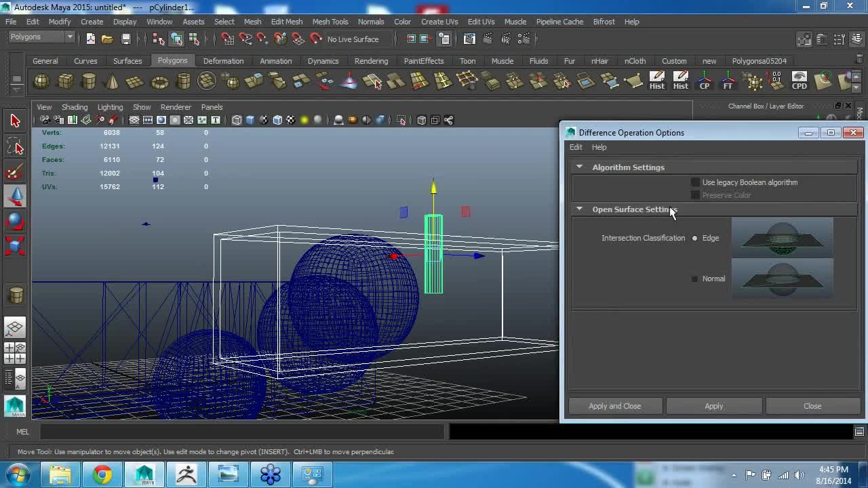Click the select camera icon in viewport toolbar
Screen dimensions: 868x488
click(x=45, y=120)
